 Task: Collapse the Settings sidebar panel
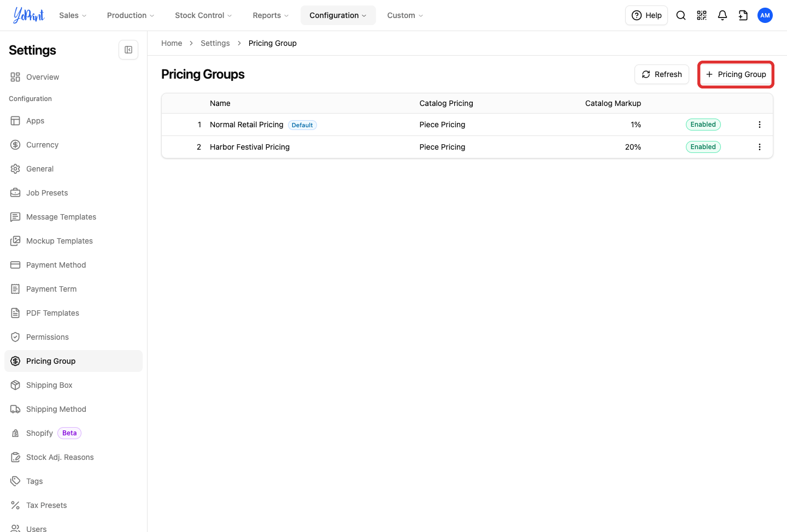[128, 50]
